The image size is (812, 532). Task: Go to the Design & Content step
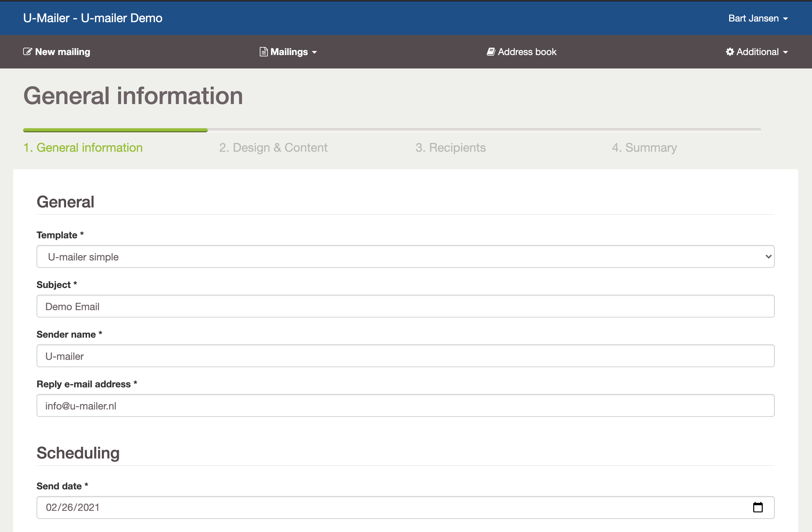[x=273, y=147]
